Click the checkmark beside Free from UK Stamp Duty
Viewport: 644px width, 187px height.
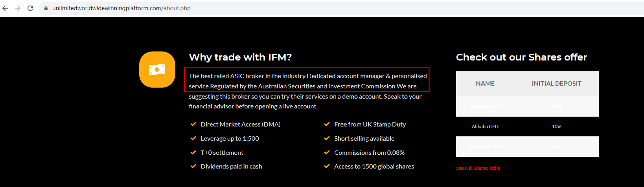coord(327,124)
